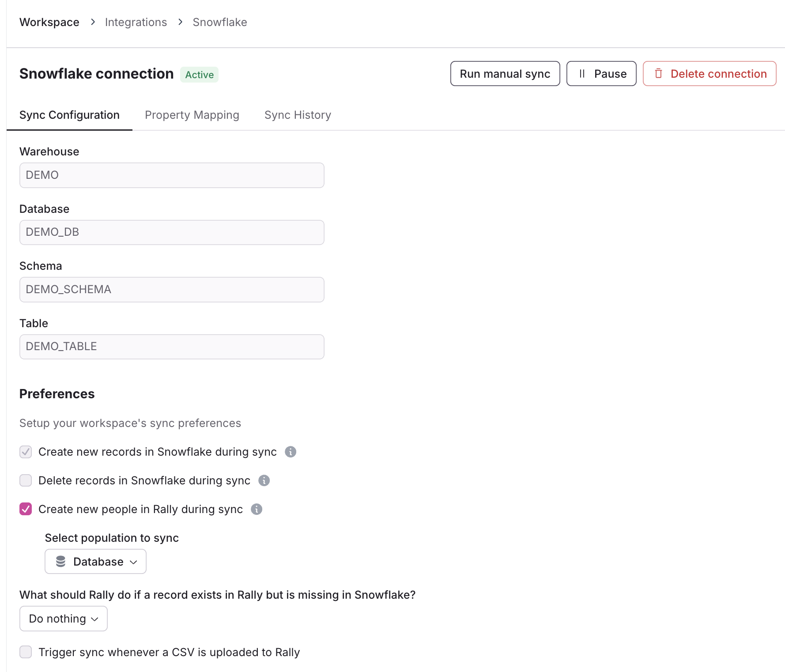This screenshot has height=672, width=785.
Task: Go to Integrations via breadcrumb link
Action: tap(136, 22)
